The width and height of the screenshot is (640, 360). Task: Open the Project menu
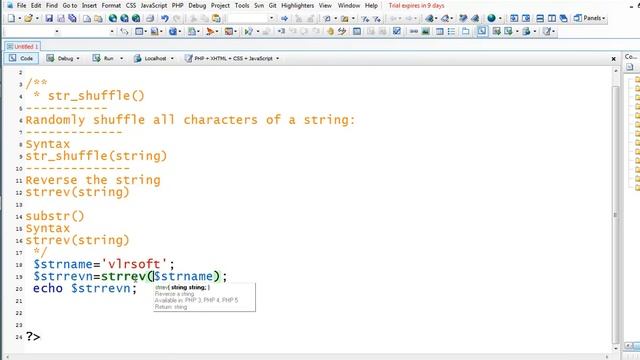pos(220,6)
